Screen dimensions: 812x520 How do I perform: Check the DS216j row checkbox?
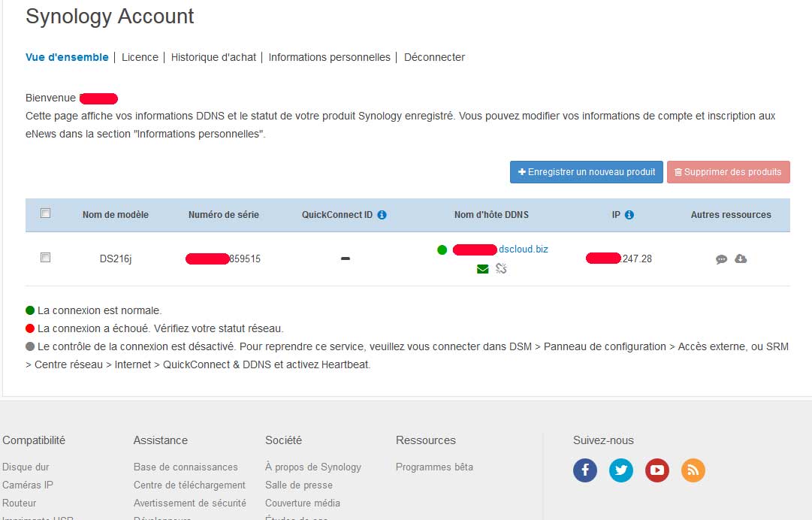[46, 258]
